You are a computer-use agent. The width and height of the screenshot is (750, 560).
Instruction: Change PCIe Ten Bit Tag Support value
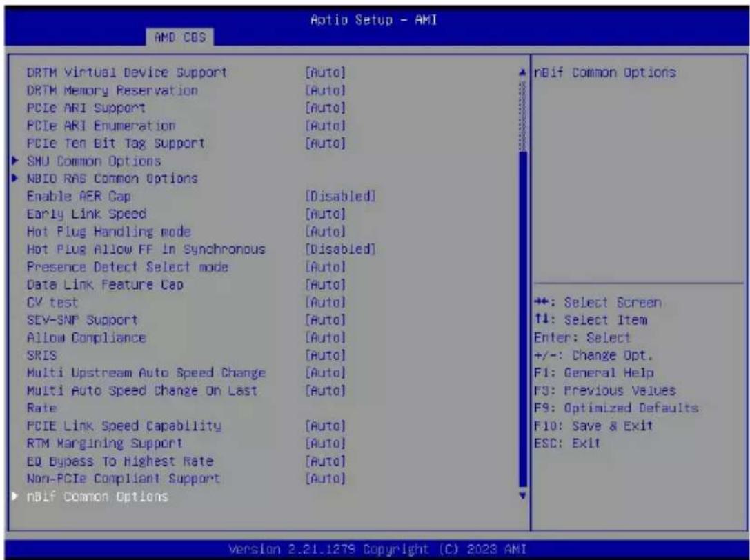click(x=325, y=143)
